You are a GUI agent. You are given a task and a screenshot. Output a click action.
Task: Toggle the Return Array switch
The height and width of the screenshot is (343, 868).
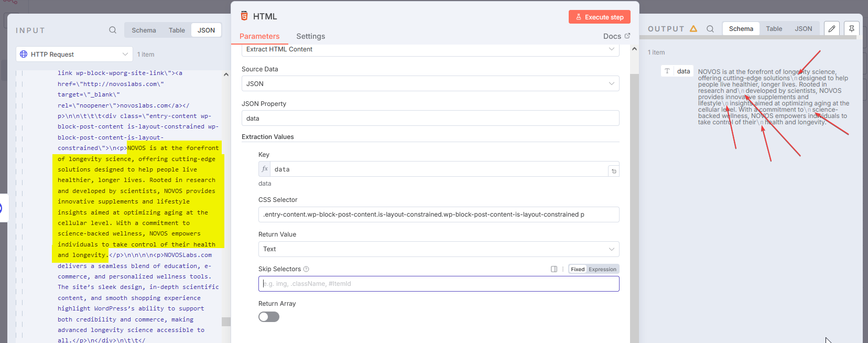click(269, 317)
